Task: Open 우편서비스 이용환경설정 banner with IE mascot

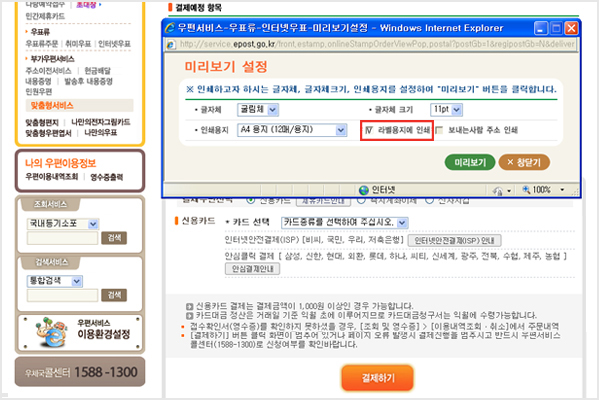Action: [80, 332]
